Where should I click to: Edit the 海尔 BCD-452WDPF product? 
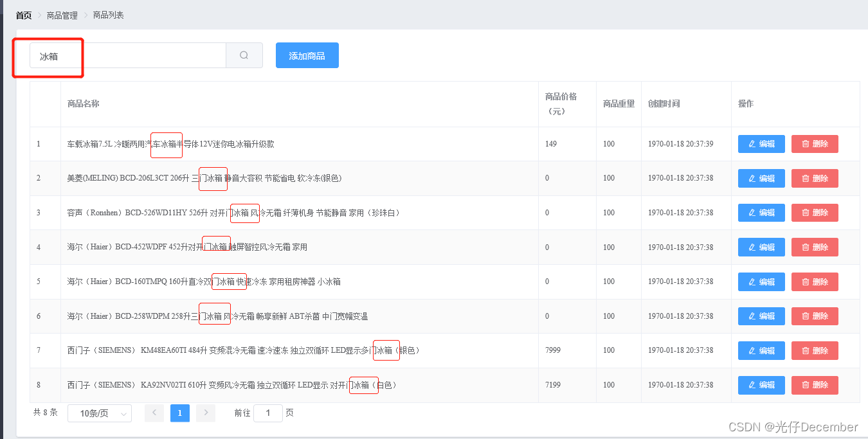point(761,247)
